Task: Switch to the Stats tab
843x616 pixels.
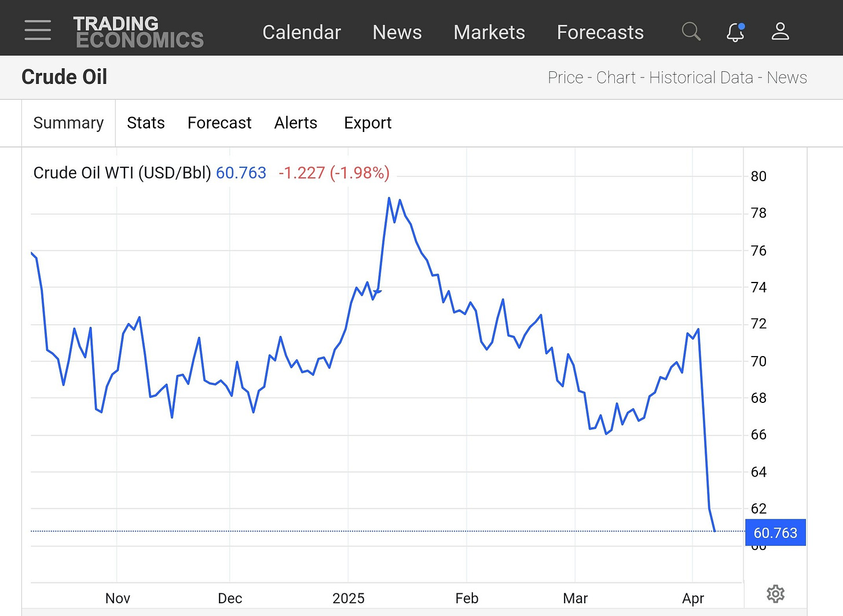Action: coord(145,123)
